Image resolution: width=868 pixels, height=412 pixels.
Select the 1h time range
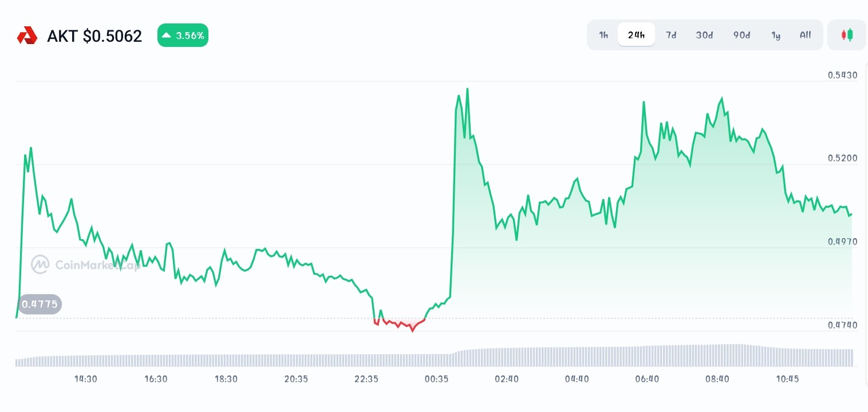pyautogui.click(x=603, y=35)
